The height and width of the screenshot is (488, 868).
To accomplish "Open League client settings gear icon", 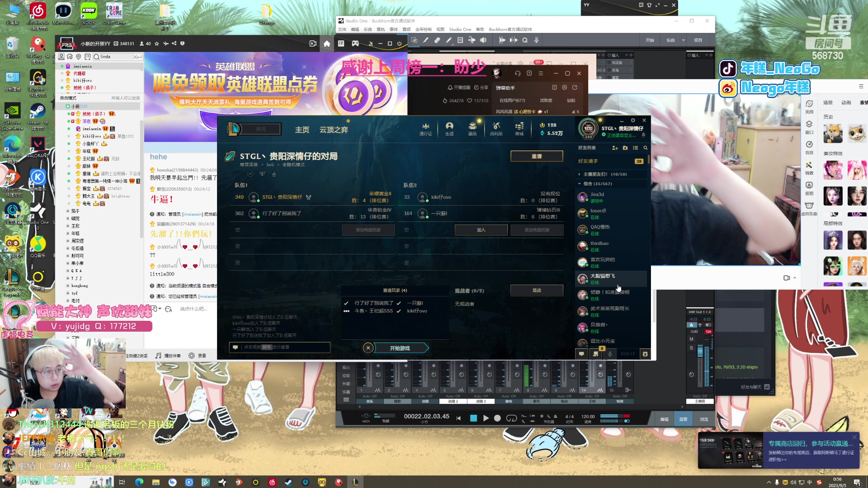I will [633, 120].
